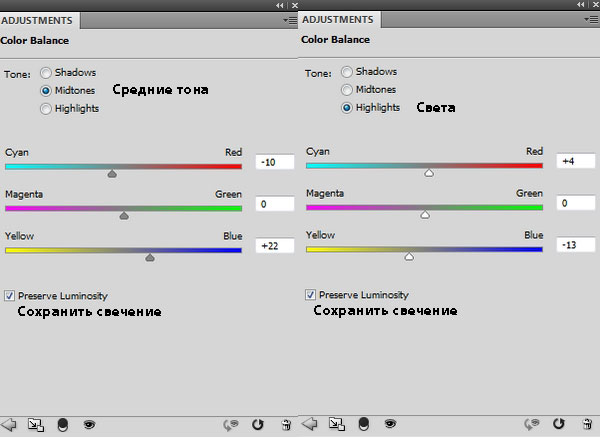This screenshot has width=600, height=438.
Task: Click expand view icon in right panel
Action: [x=337, y=423]
